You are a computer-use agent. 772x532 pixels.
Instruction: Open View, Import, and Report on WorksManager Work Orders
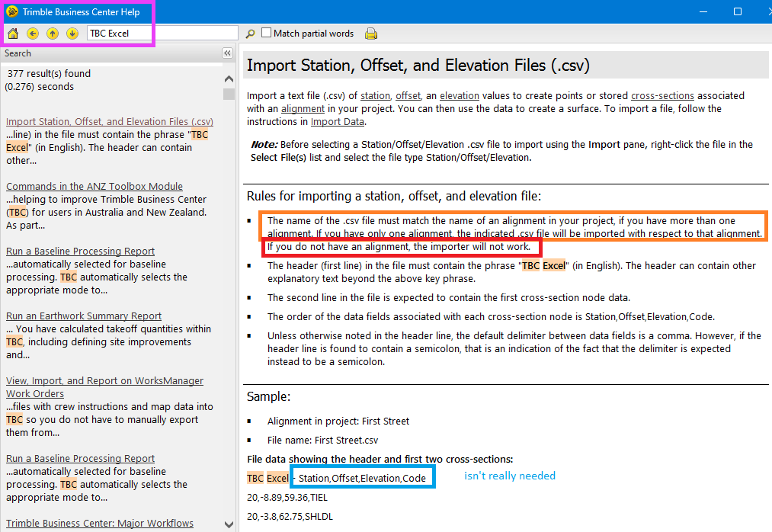pos(104,387)
